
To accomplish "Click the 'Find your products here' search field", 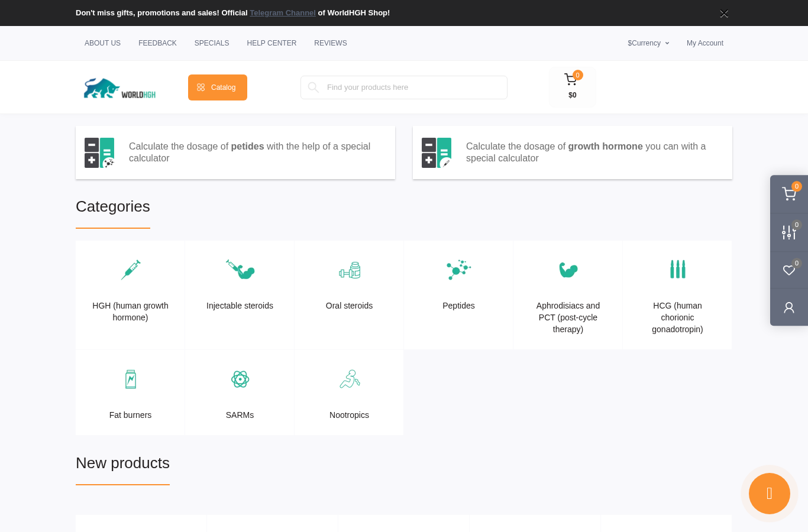I will pyautogui.click(x=404, y=87).
